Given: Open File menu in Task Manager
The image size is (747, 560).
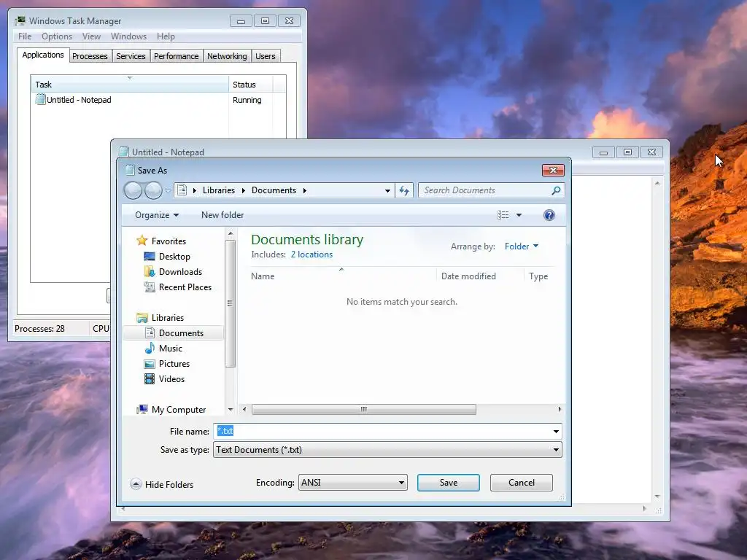Looking at the screenshot, I should coord(25,36).
